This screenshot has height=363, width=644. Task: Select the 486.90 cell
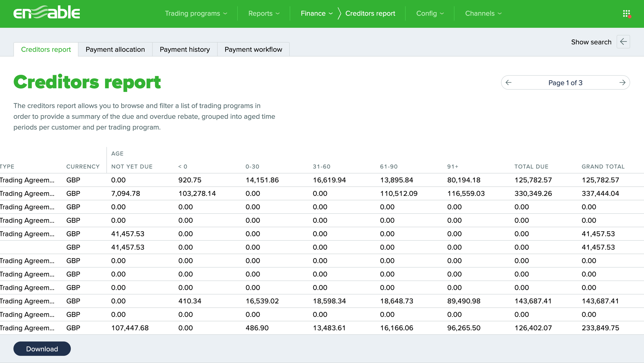257,328
